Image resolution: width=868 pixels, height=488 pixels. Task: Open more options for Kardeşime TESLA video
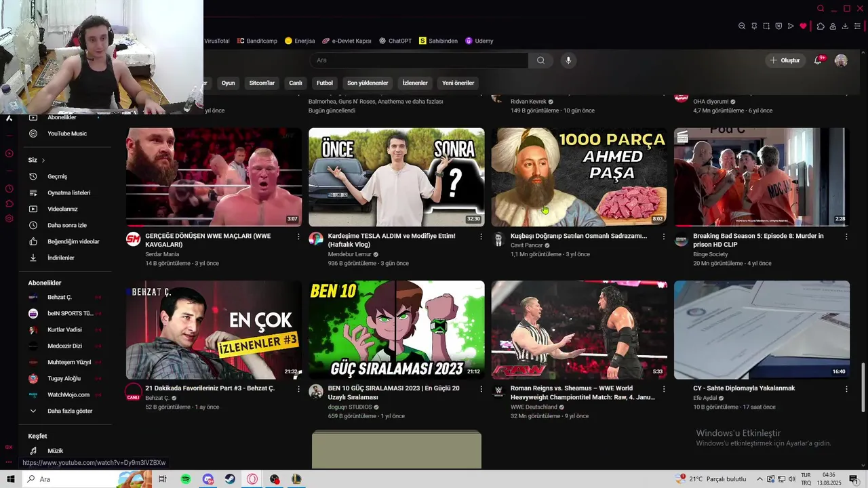pos(481,237)
